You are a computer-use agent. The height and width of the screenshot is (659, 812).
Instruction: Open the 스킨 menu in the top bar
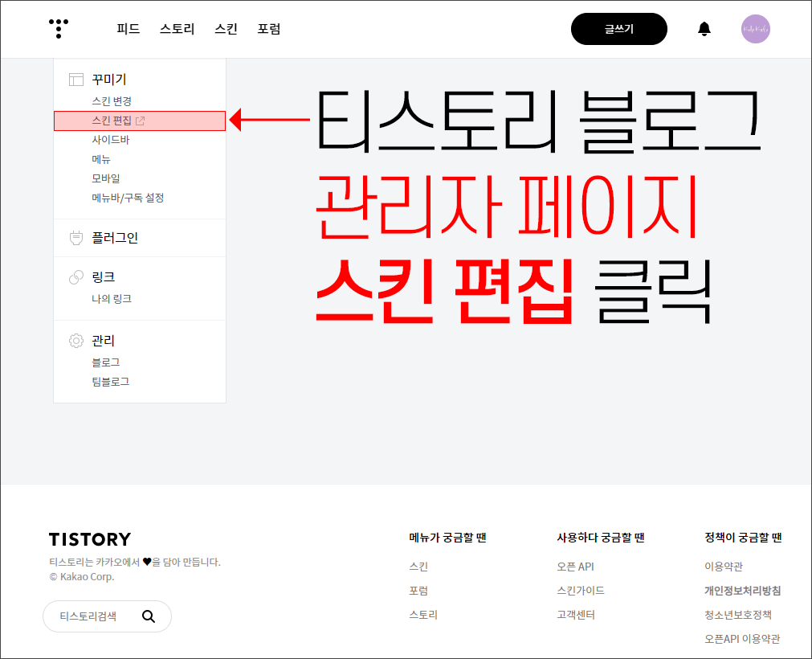point(226,29)
